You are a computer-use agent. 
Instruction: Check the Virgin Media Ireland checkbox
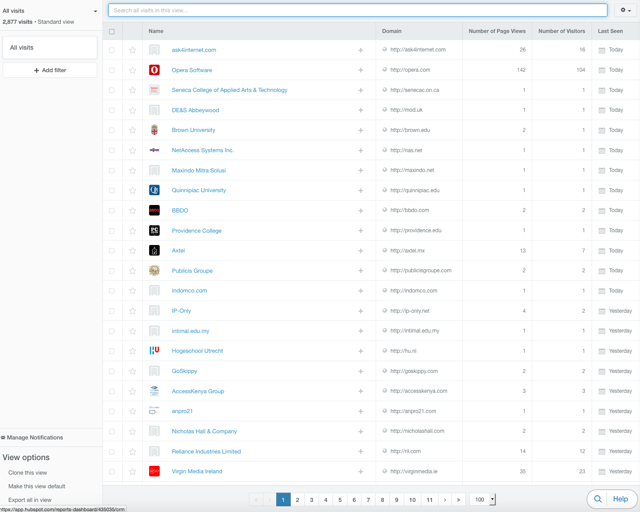[x=112, y=472]
